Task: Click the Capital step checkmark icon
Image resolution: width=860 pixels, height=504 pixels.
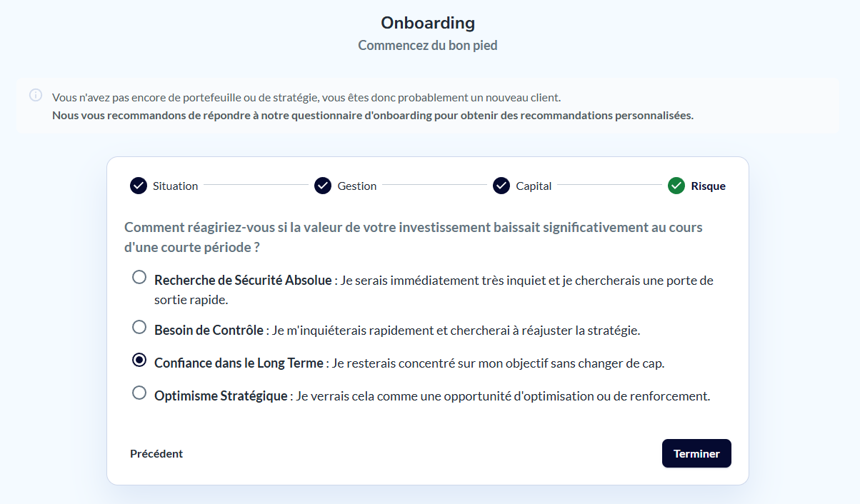Action: coord(501,186)
